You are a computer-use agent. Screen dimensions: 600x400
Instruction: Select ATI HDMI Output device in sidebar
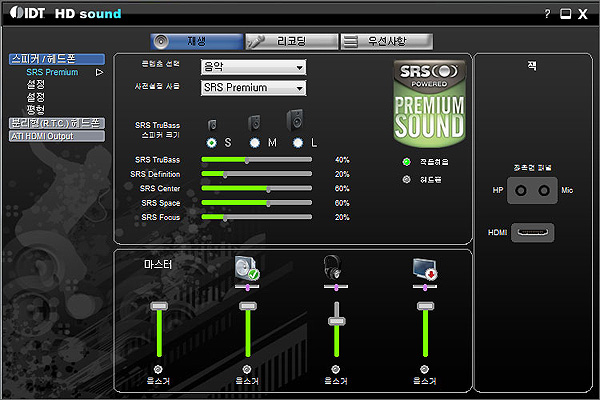point(57,136)
